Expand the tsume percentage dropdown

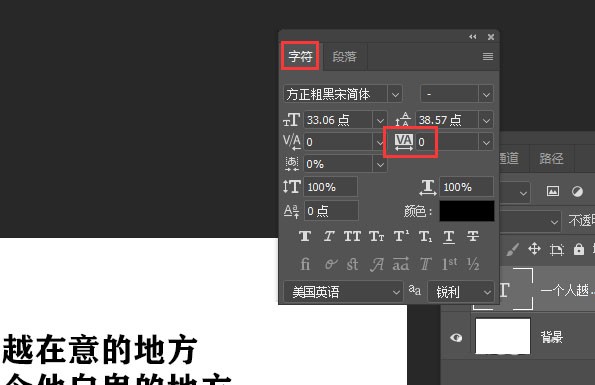click(x=380, y=165)
